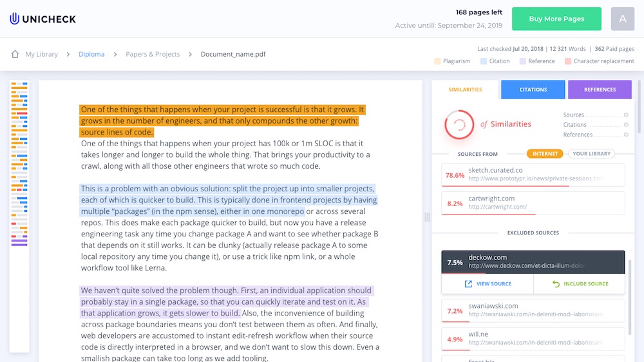Click the similarity percentage circle
This screenshot has width=644, height=362.
pos(459,124)
